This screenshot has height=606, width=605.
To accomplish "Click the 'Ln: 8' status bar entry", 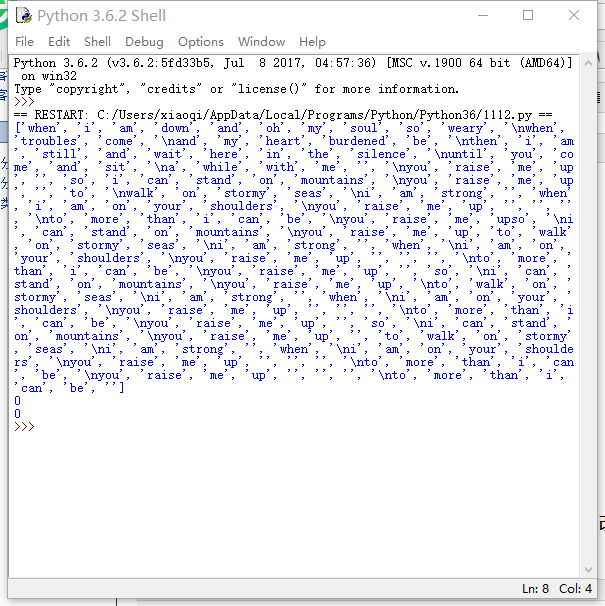I will [535, 589].
